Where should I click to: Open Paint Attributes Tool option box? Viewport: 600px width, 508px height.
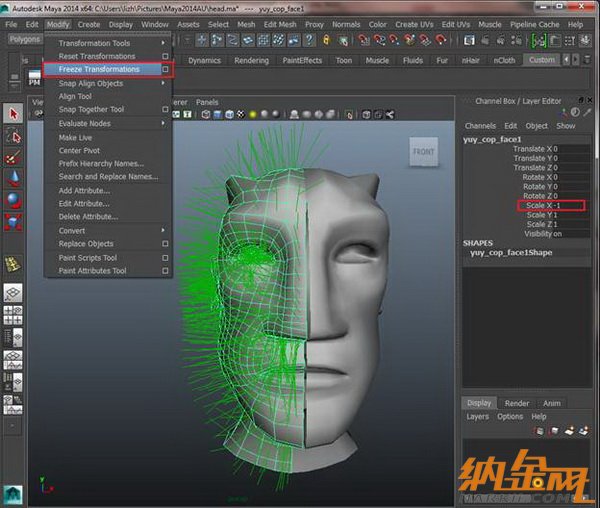165,271
